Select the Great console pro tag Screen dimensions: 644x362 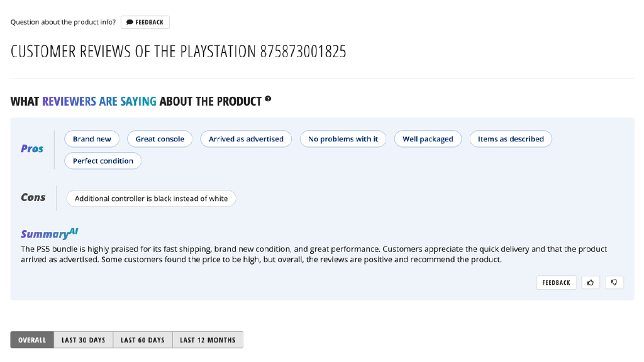point(160,139)
